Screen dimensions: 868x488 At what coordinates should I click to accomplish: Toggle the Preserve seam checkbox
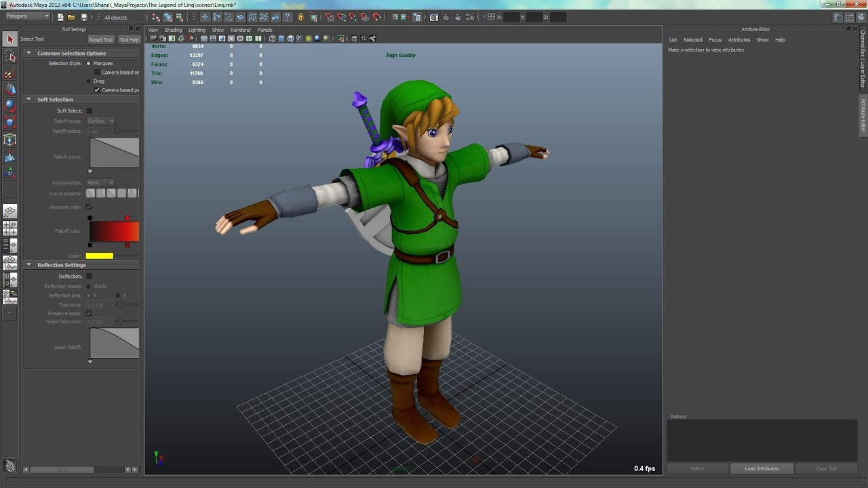(x=89, y=314)
